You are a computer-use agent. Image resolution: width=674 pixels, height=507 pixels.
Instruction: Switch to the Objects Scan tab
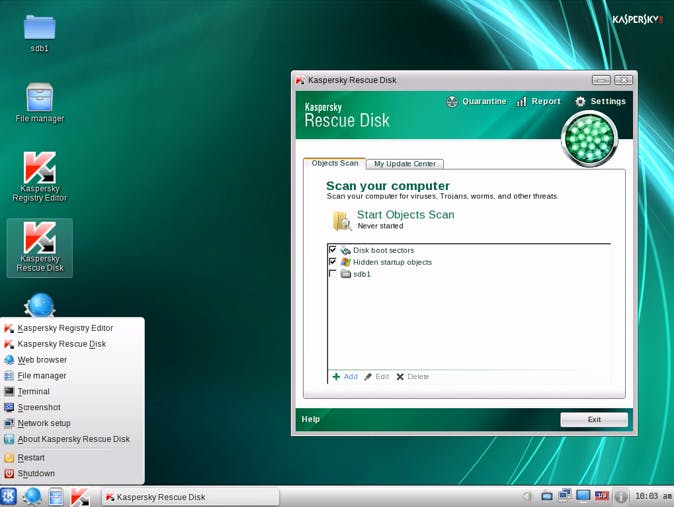pyautogui.click(x=334, y=163)
